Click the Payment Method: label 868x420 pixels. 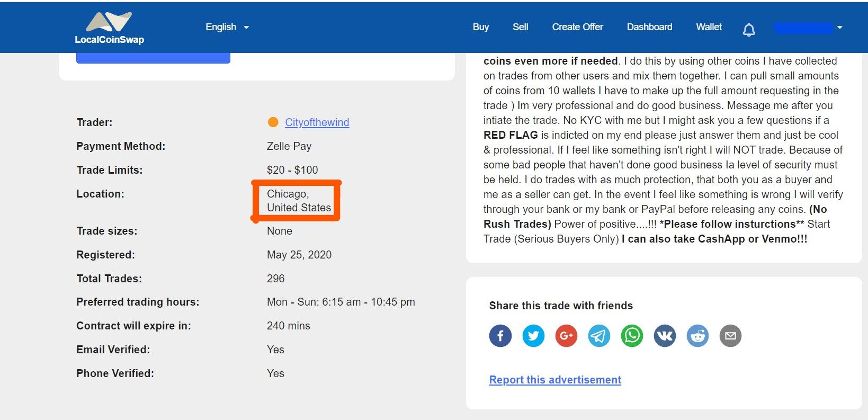[x=121, y=146]
